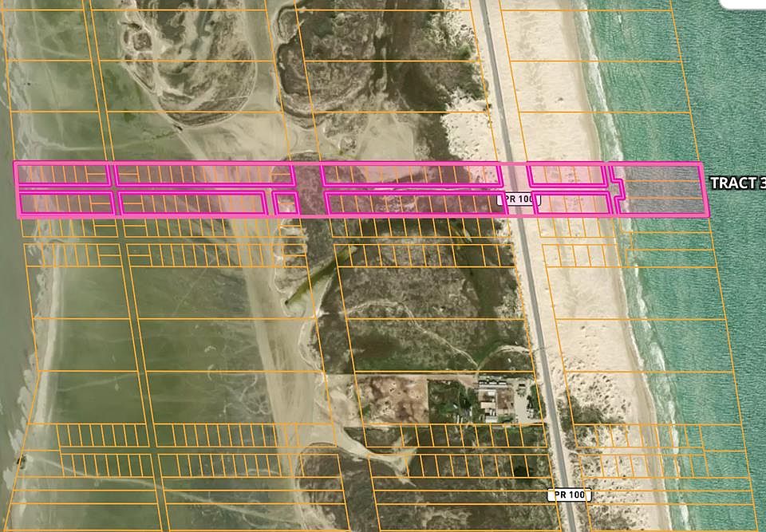Click the PR 100 road label inside pink tract
The image size is (766, 532).
click(x=519, y=199)
